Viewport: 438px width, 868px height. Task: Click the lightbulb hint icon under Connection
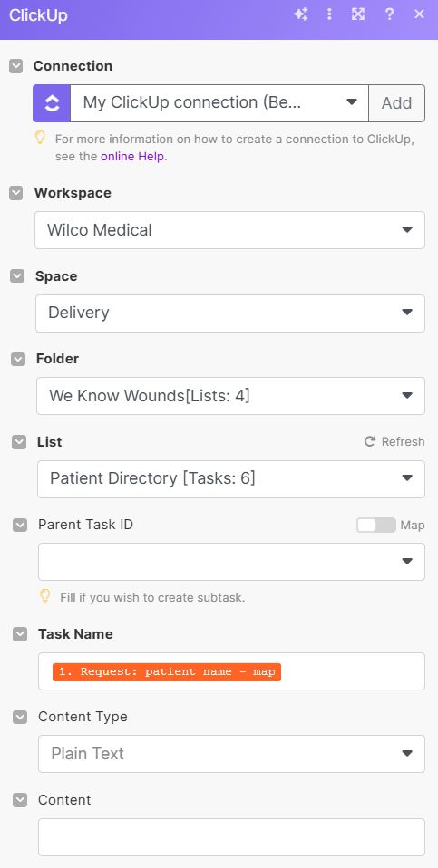40,138
